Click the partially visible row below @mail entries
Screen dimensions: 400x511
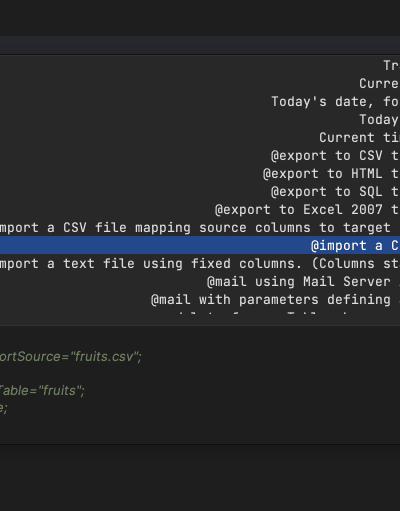200,316
